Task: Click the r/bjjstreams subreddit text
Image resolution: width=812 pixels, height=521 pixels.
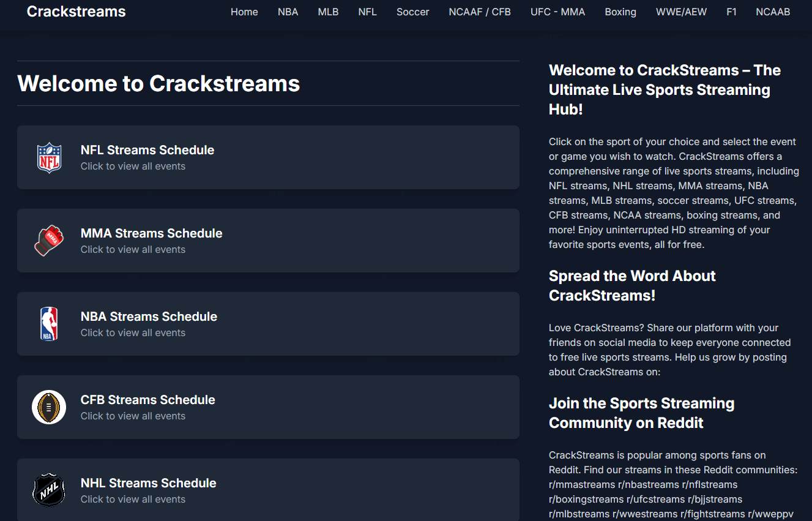Action: click(x=715, y=500)
